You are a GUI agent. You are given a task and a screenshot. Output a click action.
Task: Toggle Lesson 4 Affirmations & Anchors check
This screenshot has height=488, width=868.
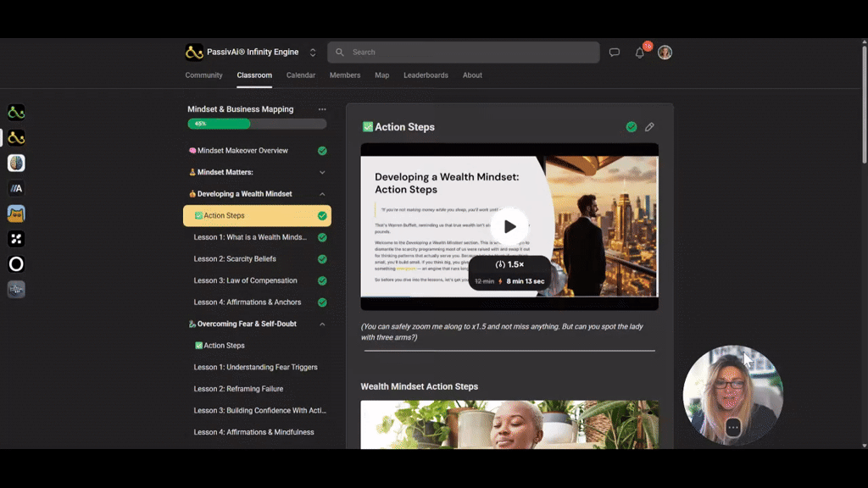322,302
